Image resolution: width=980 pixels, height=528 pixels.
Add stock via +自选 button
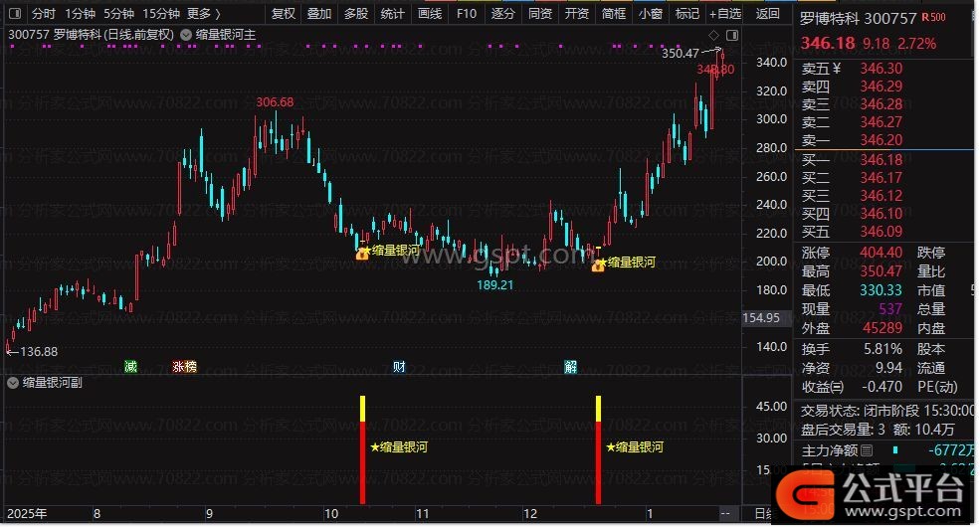tap(724, 13)
